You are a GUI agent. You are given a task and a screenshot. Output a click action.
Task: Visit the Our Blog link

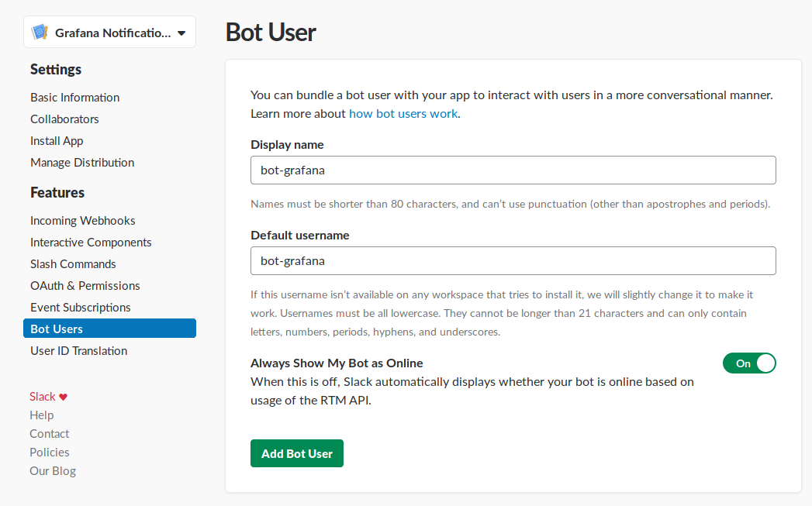(x=53, y=471)
